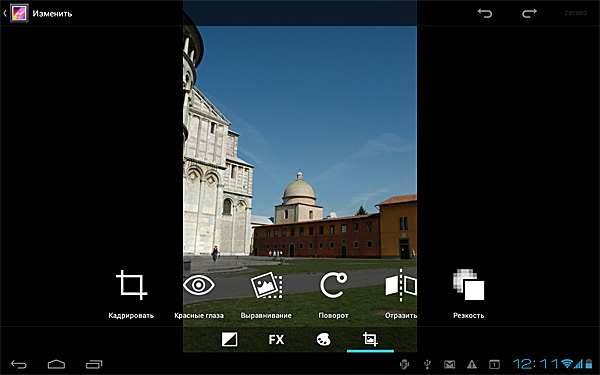Redo the last edit
600x375 pixels.
(x=530, y=13)
